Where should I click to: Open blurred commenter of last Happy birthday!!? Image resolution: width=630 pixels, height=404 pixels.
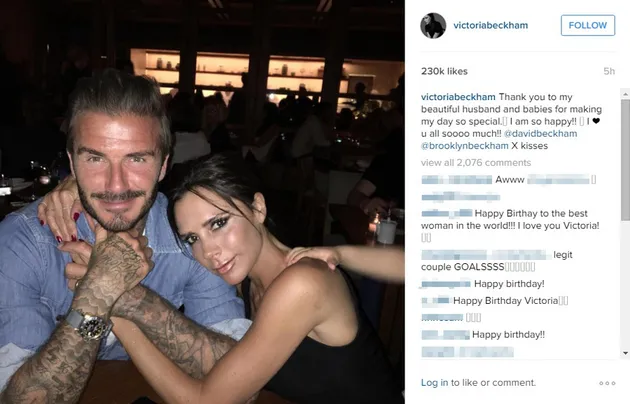(445, 335)
